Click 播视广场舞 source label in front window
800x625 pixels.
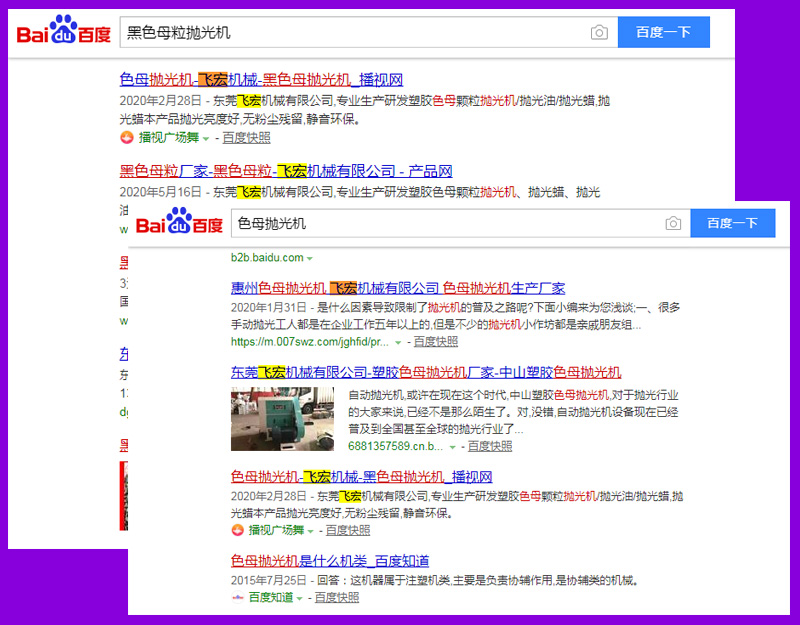(276, 531)
